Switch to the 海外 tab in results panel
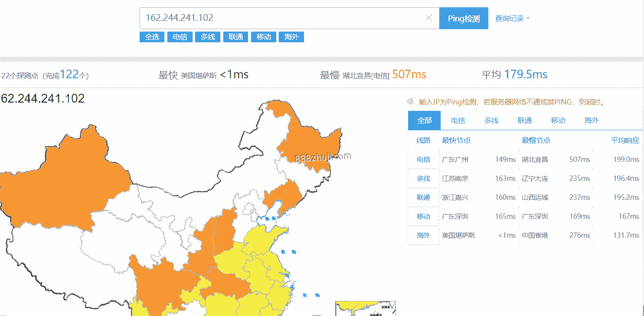Screen dimensions: 644x316 coord(591,121)
